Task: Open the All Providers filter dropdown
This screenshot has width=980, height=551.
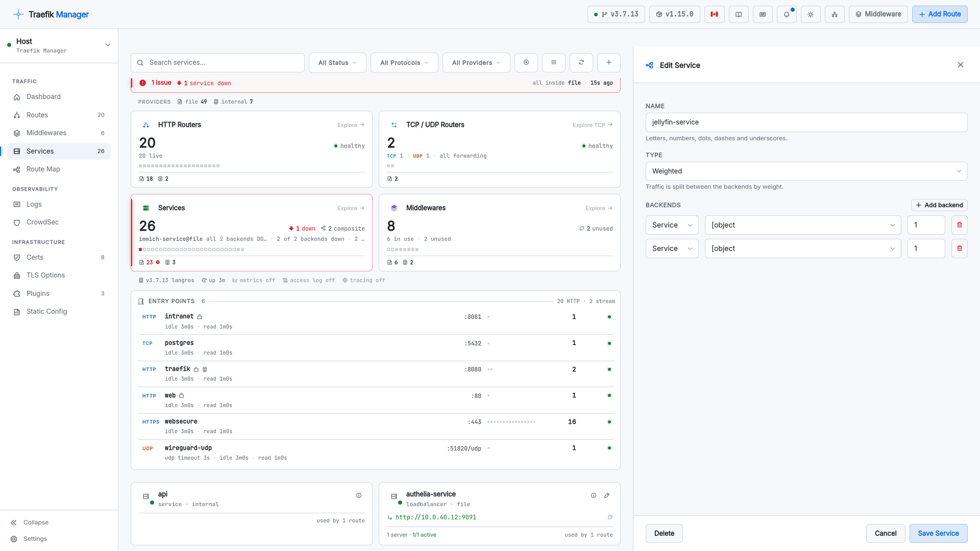Action: pos(476,63)
